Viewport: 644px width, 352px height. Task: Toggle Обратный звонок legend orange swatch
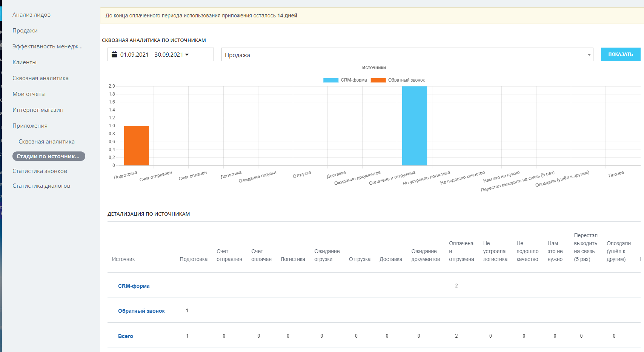(x=378, y=80)
